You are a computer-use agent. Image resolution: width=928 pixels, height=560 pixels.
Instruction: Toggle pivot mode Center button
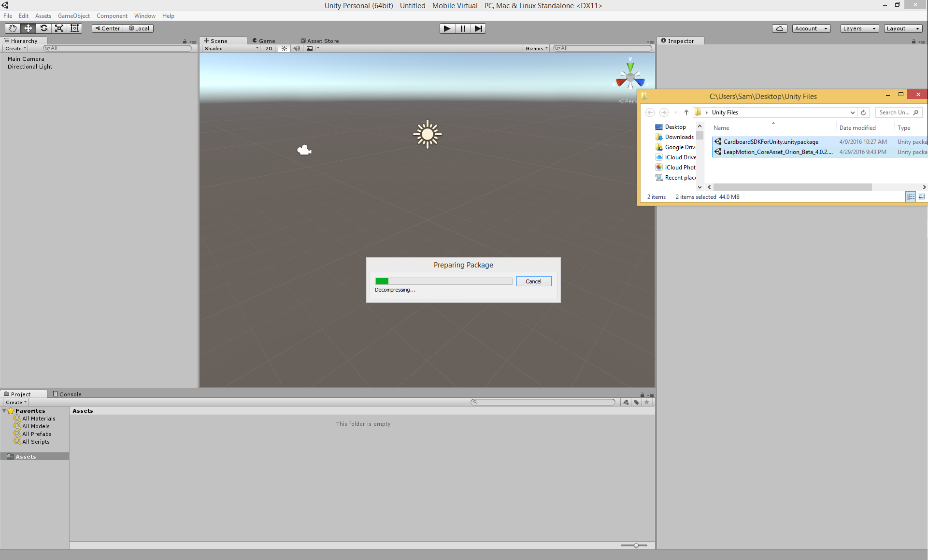point(108,28)
